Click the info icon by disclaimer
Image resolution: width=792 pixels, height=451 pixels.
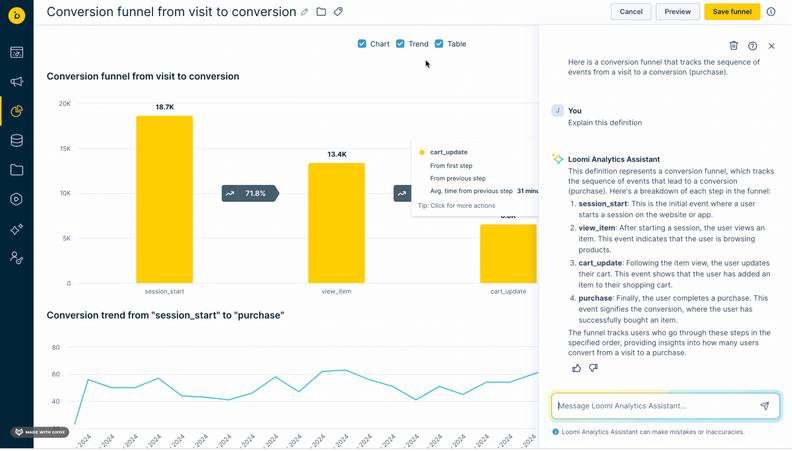(x=556, y=432)
